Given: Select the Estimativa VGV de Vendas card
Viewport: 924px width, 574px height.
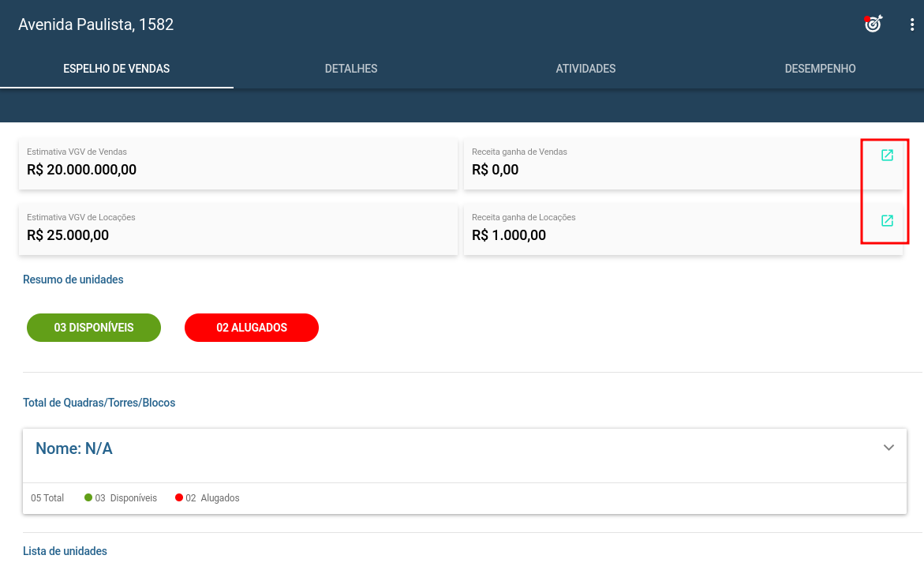Looking at the screenshot, I should [x=238, y=163].
